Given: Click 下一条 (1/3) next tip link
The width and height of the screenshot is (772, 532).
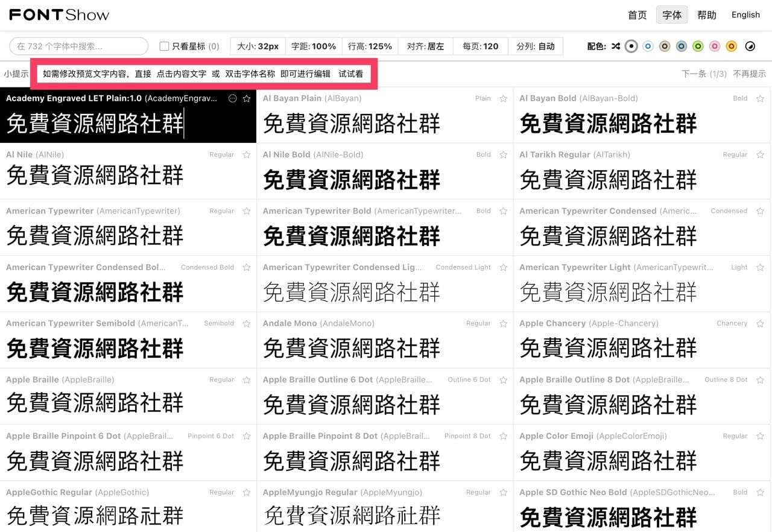Looking at the screenshot, I should pos(704,74).
